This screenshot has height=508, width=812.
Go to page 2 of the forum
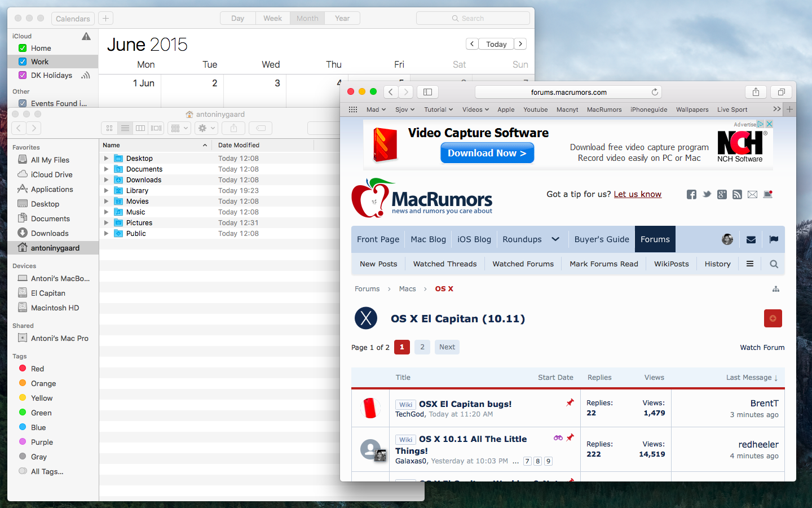422,347
